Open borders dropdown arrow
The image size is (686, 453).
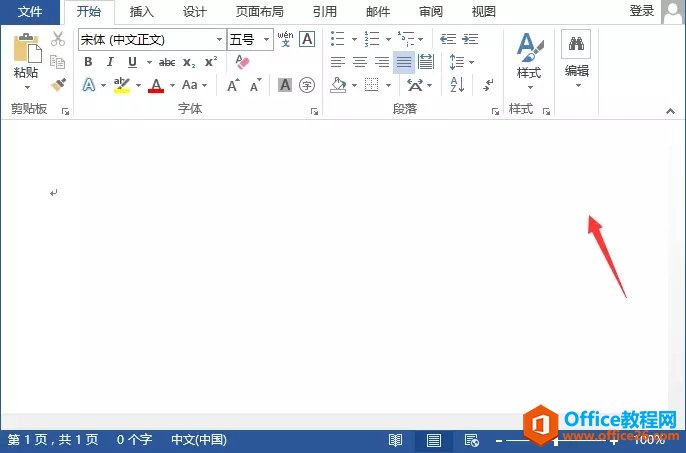click(x=388, y=85)
